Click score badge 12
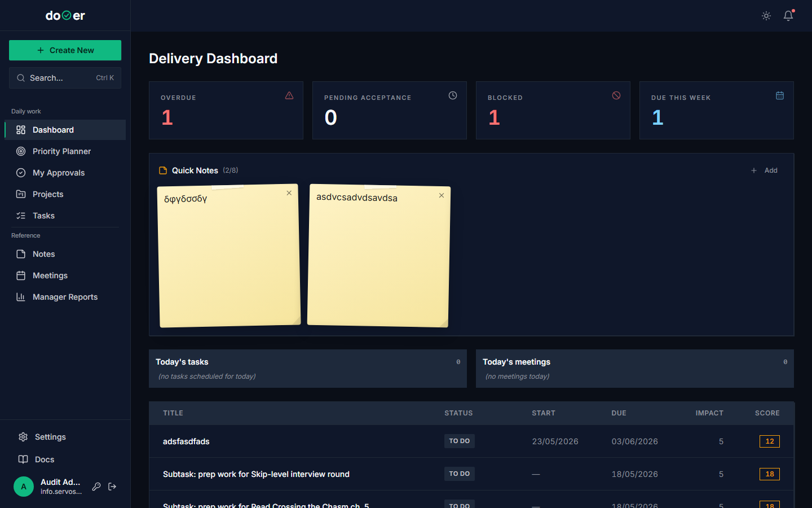Screen dimensions: 812x508 pos(770,441)
